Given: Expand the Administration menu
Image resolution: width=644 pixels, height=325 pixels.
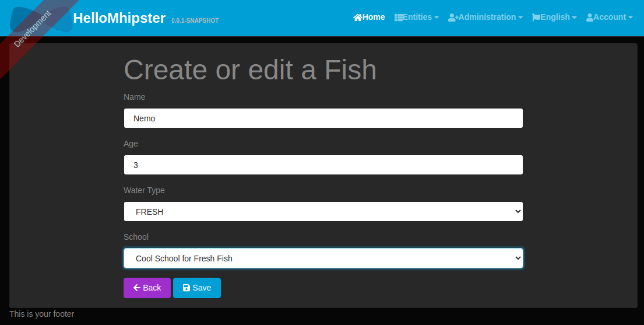Looking at the screenshot, I should point(485,18).
